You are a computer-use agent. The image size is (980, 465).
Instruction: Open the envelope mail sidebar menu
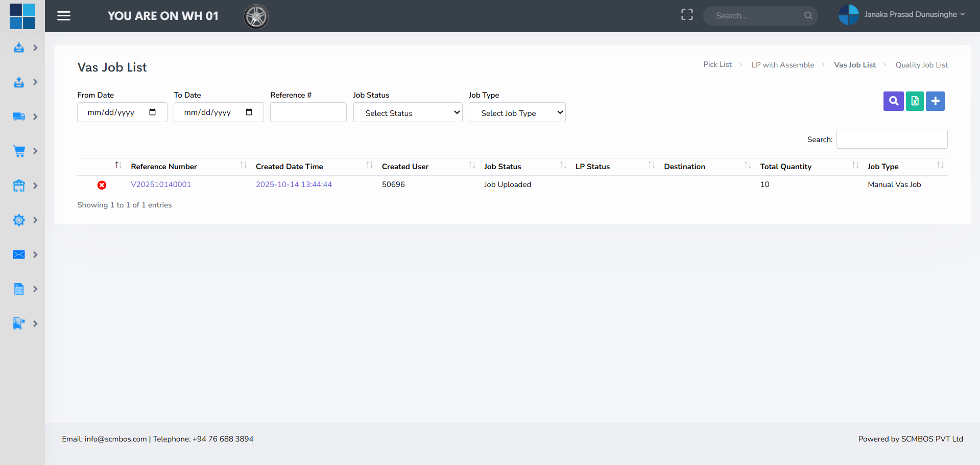tap(19, 254)
